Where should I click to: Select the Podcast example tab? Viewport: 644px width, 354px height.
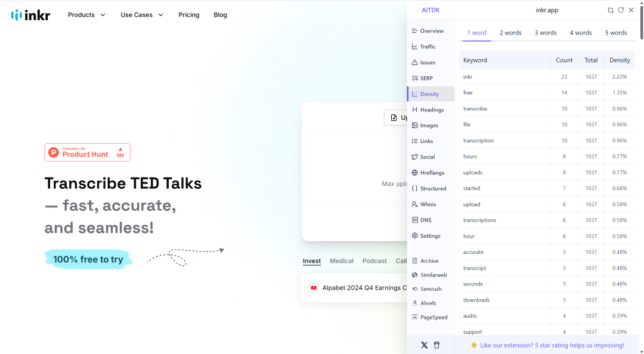(374, 261)
